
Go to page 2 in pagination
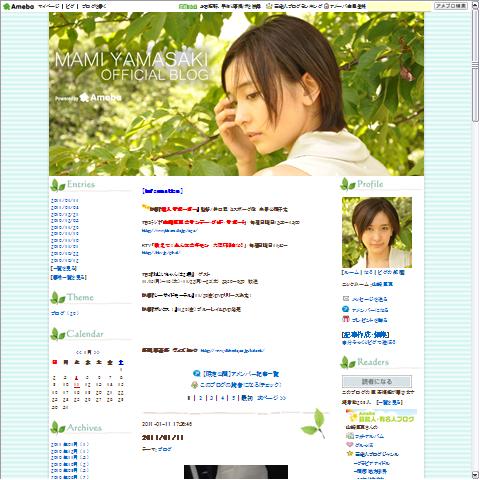click(x=201, y=398)
